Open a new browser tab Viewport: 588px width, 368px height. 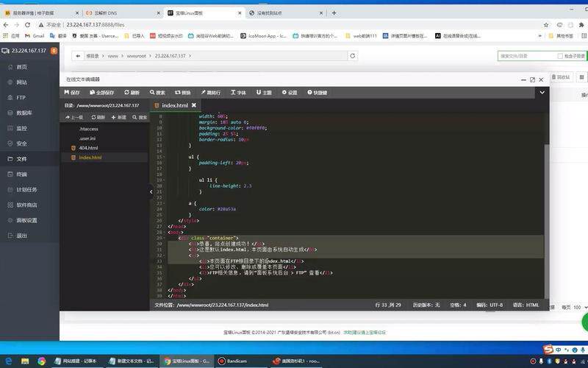coord(334,13)
